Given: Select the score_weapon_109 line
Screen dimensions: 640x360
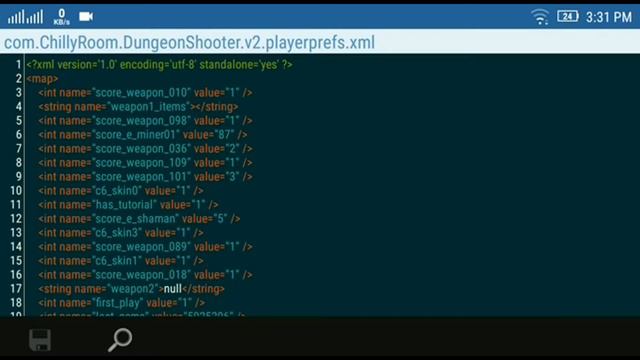Looking at the screenshot, I should point(145,162).
